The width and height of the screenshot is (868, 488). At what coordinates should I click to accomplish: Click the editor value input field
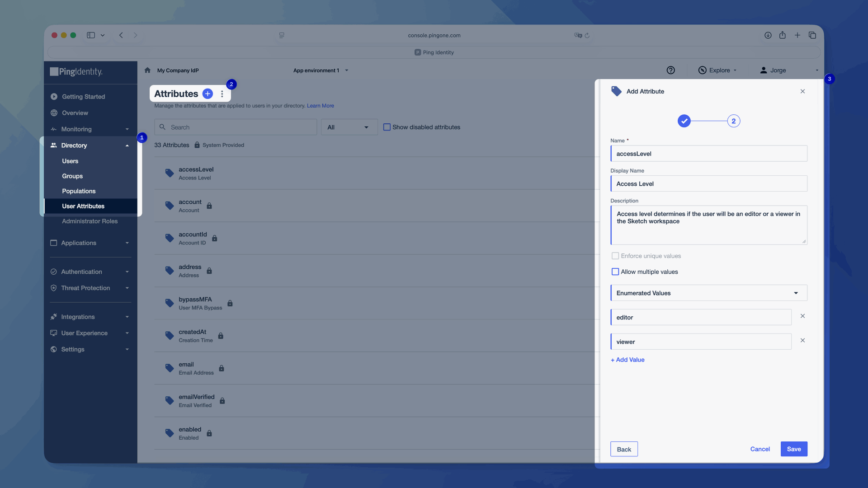tap(701, 317)
